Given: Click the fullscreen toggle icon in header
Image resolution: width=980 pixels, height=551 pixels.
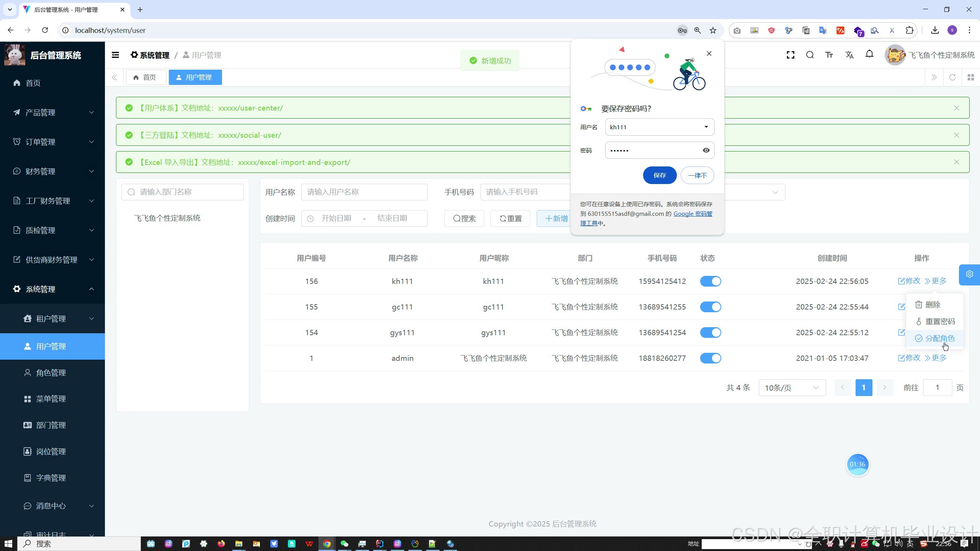Looking at the screenshot, I should 790,55.
